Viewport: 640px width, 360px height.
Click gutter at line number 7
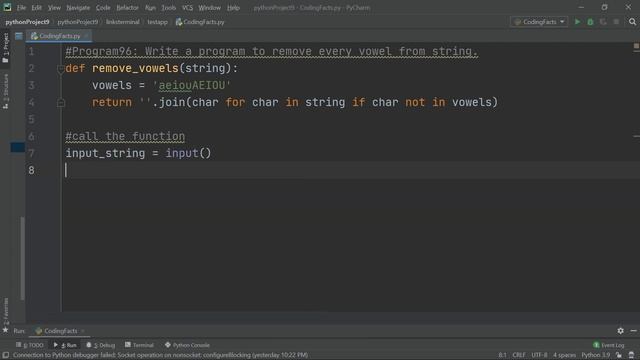coord(31,153)
